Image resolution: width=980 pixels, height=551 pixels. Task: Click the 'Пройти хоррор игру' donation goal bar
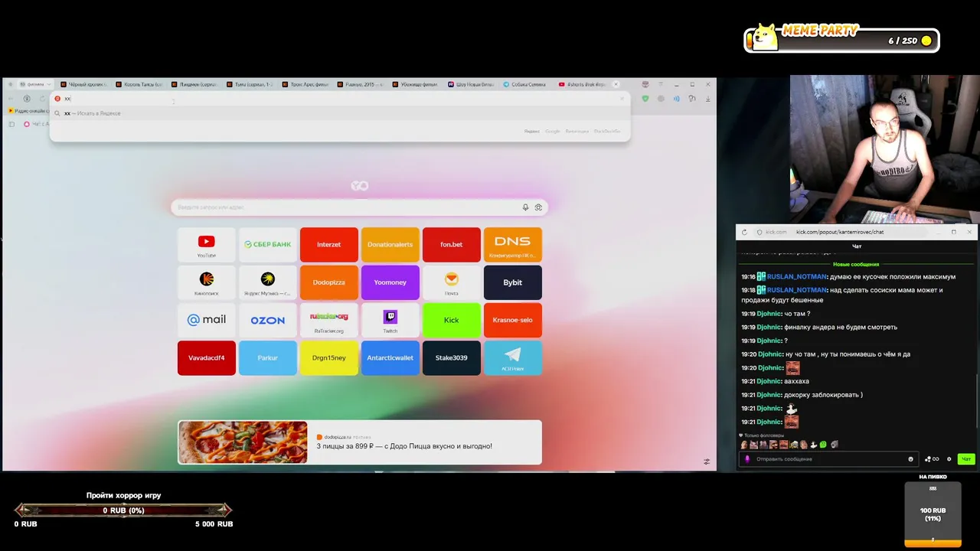(x=123, y=510)
